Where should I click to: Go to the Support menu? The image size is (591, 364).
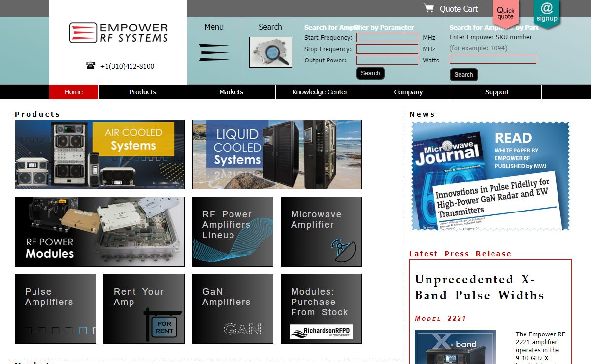coord(497,92)
